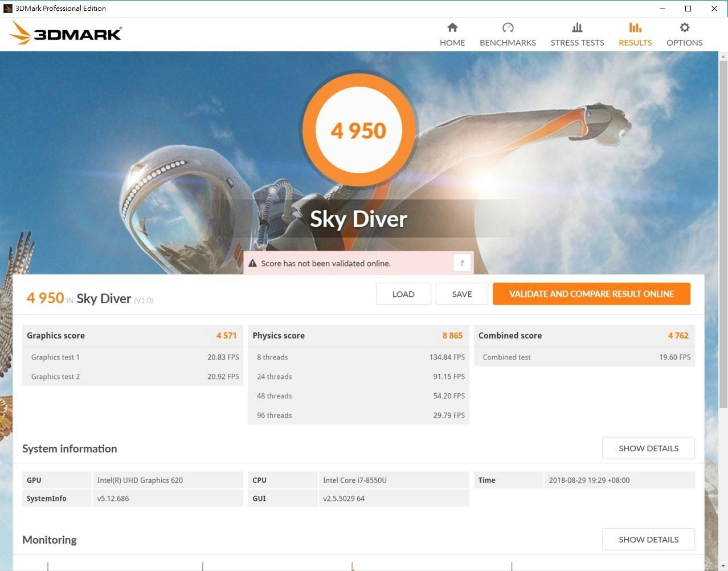
Task: Open the Options gear icon
Action: 685,27
